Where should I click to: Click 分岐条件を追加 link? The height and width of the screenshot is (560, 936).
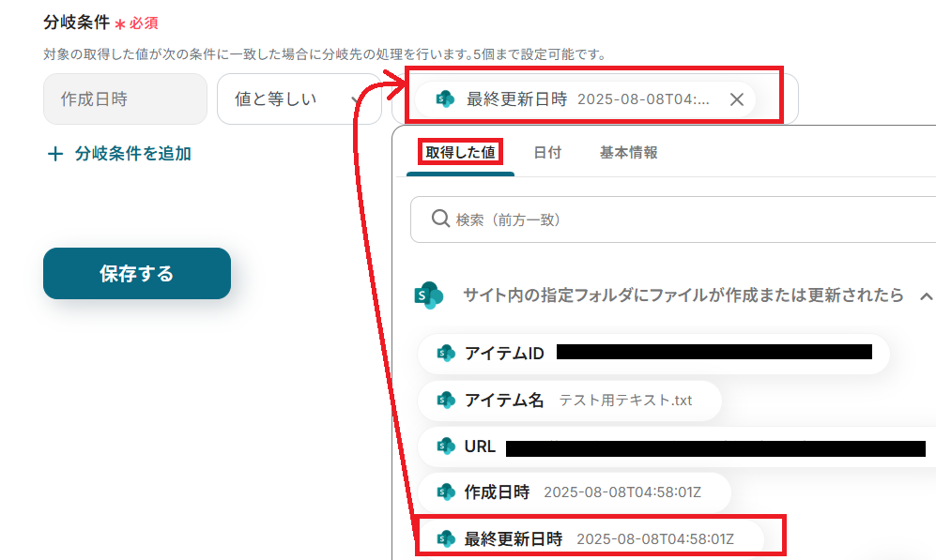132,154
